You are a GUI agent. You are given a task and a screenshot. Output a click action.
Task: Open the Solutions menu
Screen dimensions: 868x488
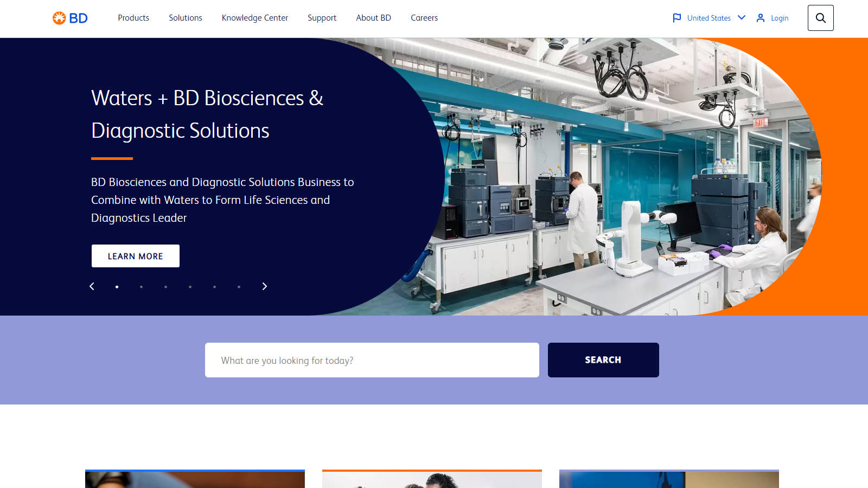point(186,18)
